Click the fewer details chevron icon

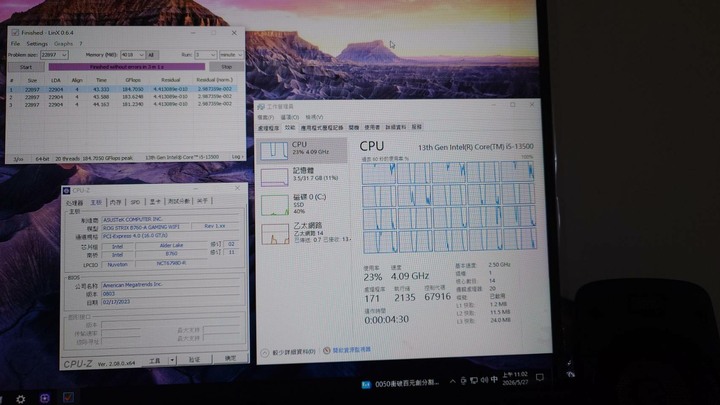pos(264,353)
